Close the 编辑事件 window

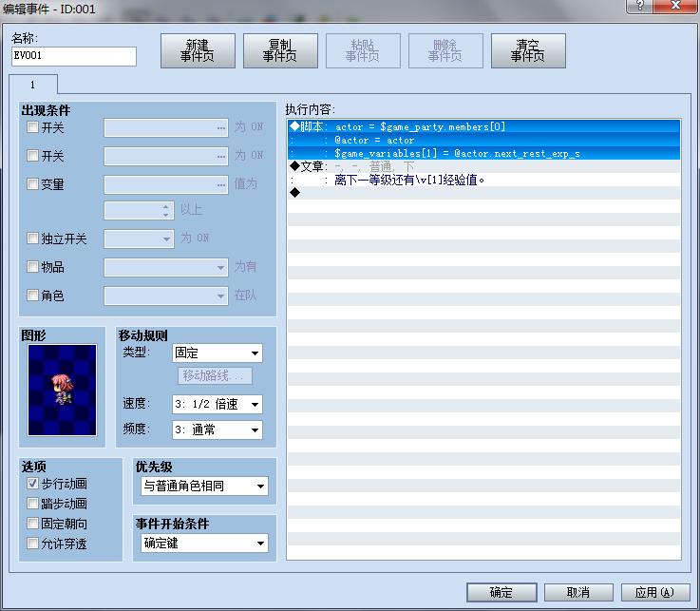(675, 6)
